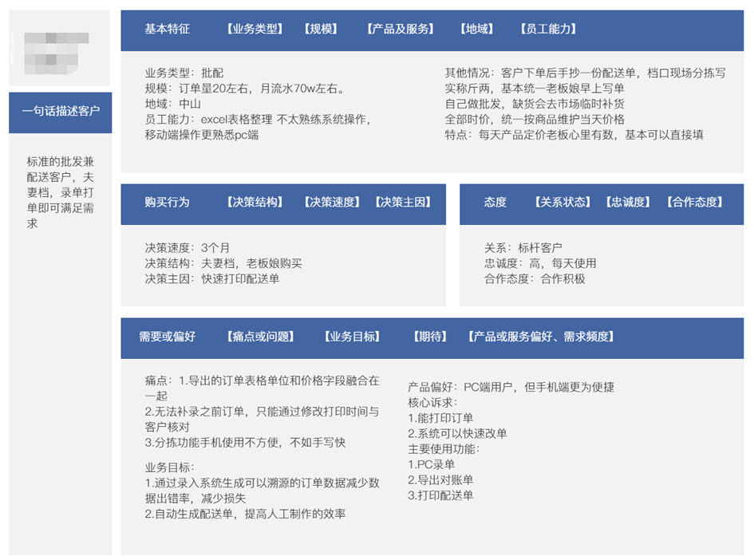Select the 【员工能力】 tag
Screen dimensions: 754x560
(548, 29)
